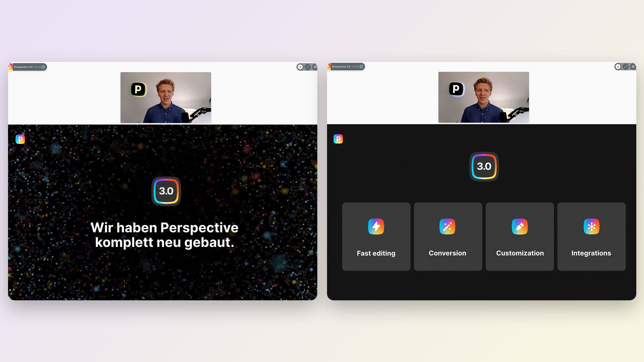The width and height of the screenshot is (644, 362).
Task: Click the Customization pen icon
Action: [x=520, y=227]
